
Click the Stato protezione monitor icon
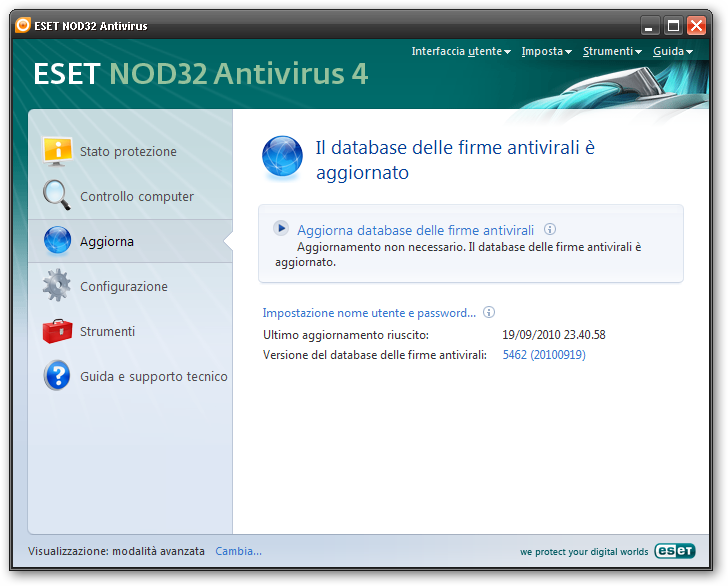(57, 151)
